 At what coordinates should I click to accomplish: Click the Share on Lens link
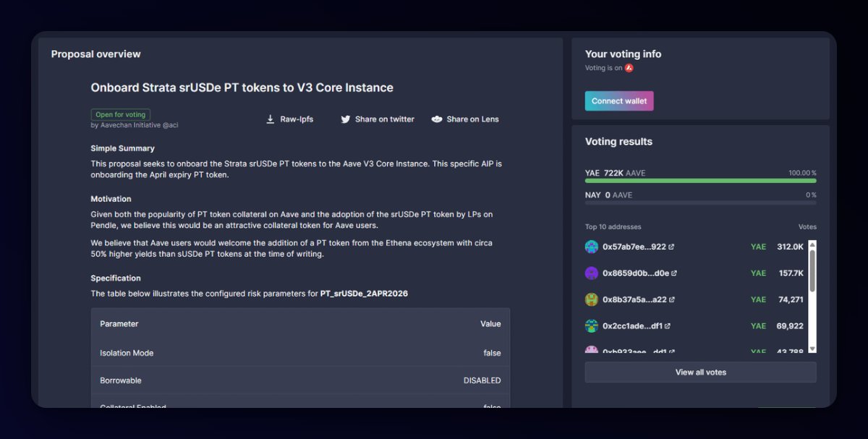465,119
